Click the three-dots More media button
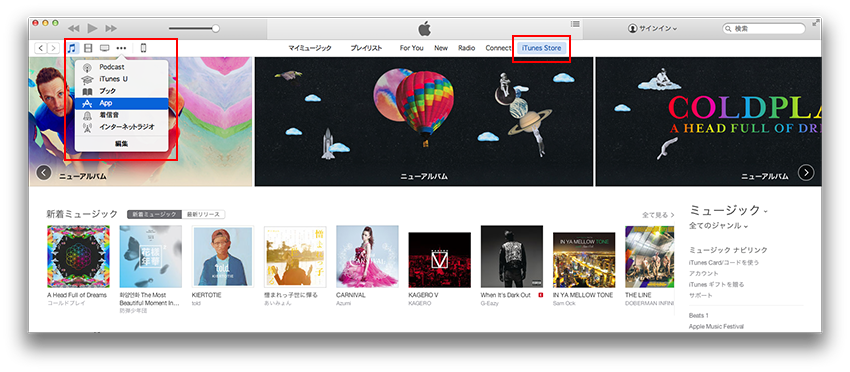The width and height of the screenshot is (850, 372). pos(121,48)
